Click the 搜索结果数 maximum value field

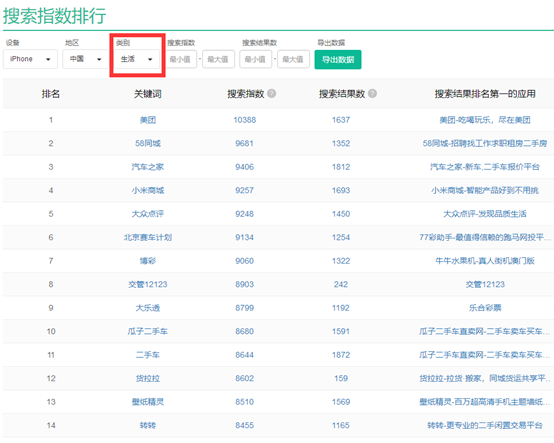293,59
